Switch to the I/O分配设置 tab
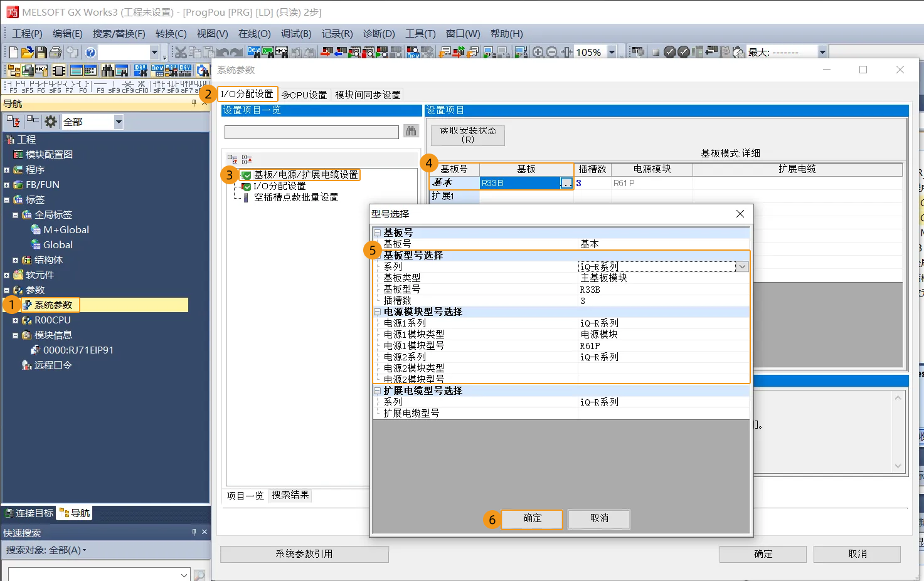This screenshot has width=924, height=581. point(248,94)
